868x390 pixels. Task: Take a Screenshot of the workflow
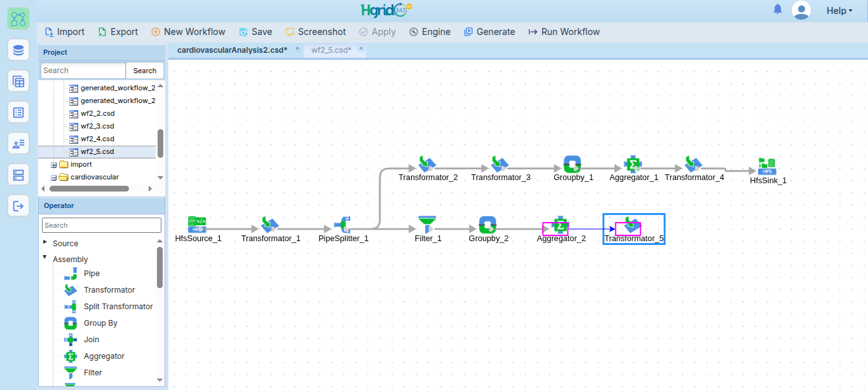[316, 32]
